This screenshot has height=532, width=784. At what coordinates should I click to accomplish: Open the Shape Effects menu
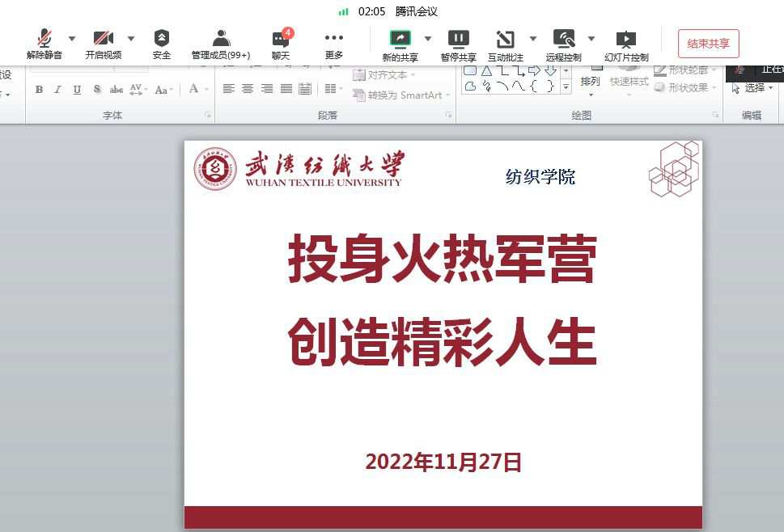[686, 88]
